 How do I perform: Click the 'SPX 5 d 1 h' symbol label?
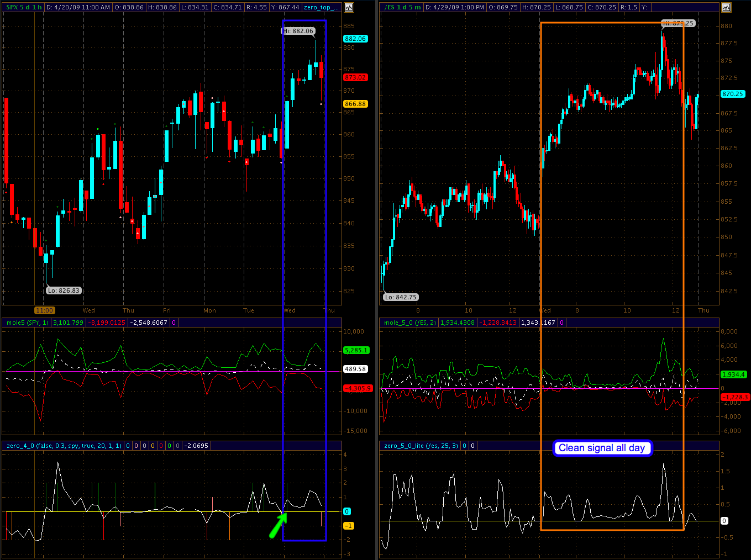[24, 7]
